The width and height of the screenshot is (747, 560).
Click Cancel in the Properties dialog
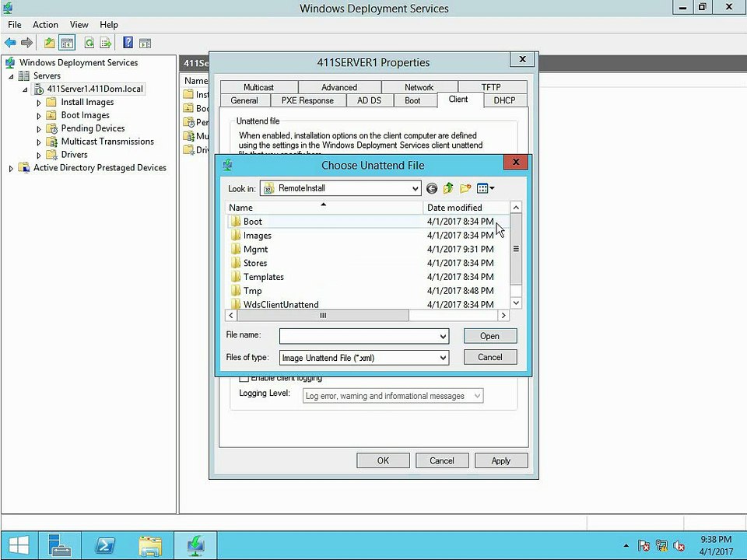coord(442,460)
